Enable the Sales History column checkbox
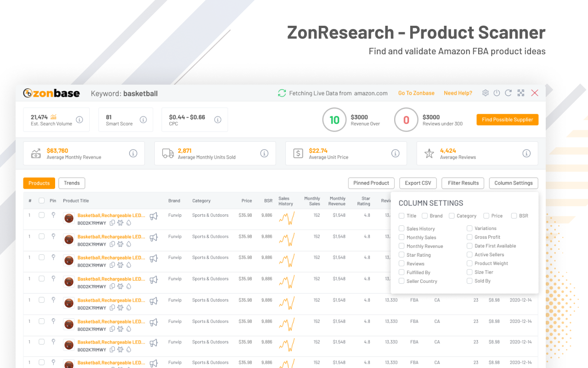 pyautogui.click(x=401, y=229)
